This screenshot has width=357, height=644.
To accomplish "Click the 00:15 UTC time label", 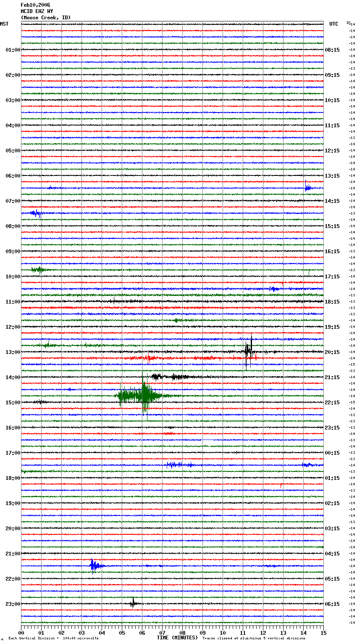I will point(332,453).
